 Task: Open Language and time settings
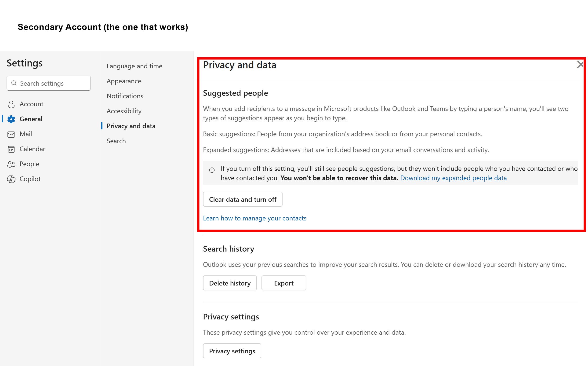(x=134, y=66)
